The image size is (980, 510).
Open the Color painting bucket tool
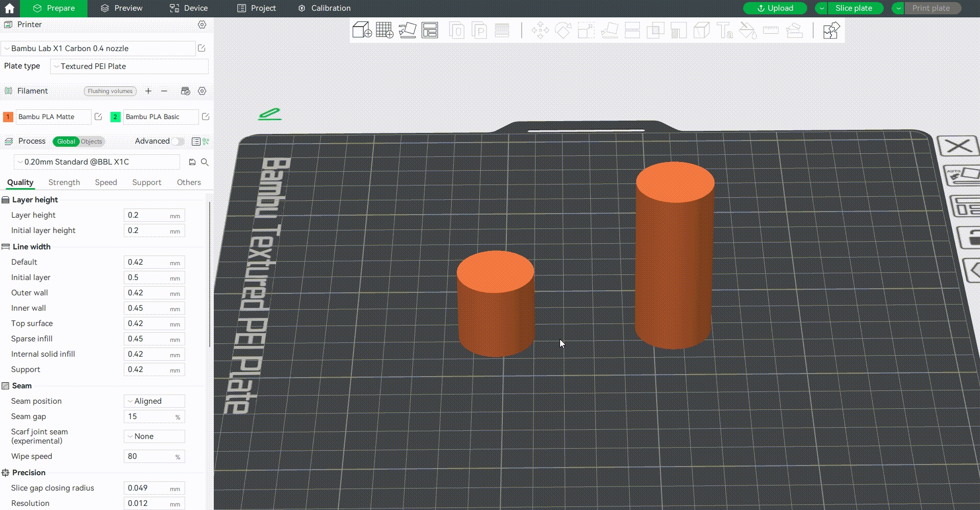click(x=747, y=30)
